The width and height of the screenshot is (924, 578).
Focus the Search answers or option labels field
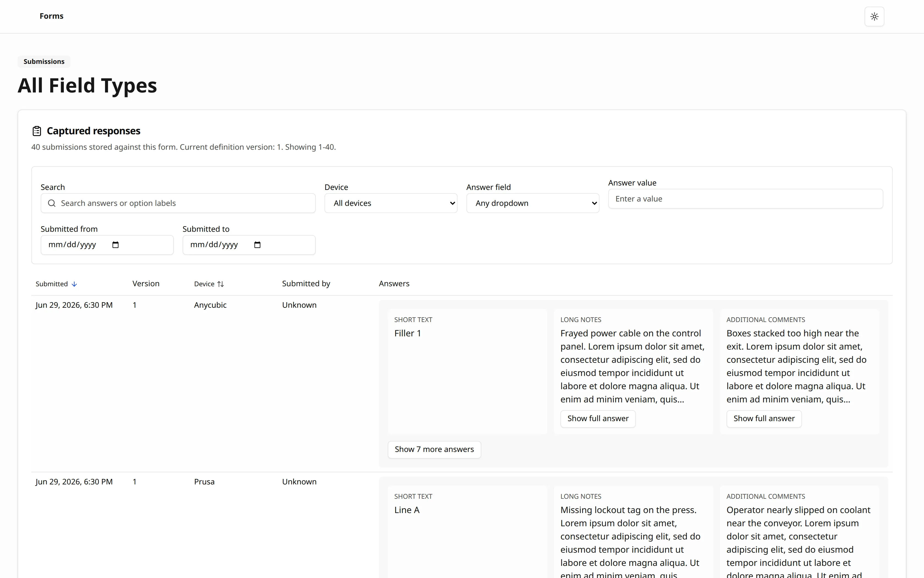(178, 203)
